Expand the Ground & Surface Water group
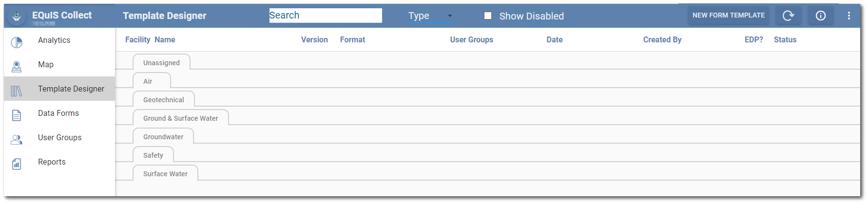 [180, 118]
